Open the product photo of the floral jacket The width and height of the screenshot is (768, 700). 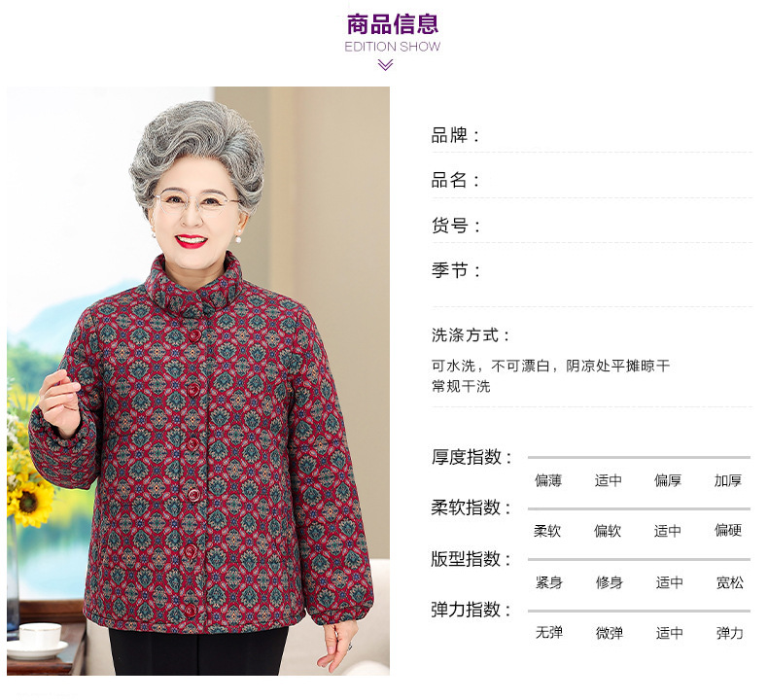[198, 380]
